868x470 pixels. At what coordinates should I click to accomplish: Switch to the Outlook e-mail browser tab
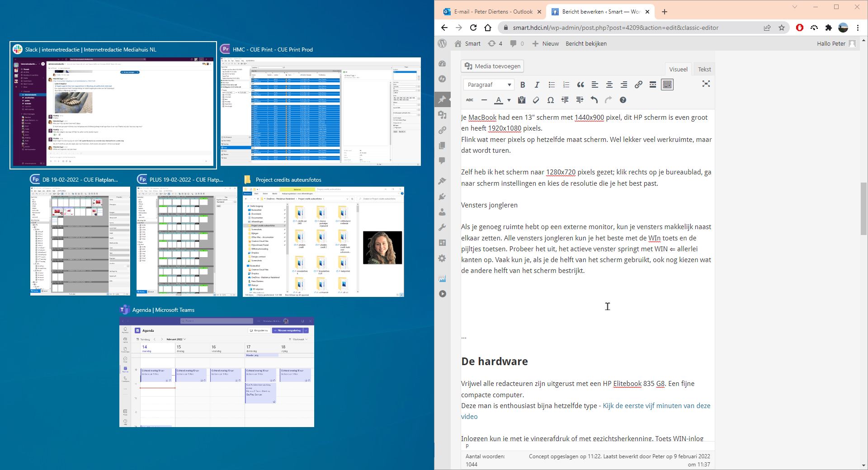point(488,12)
